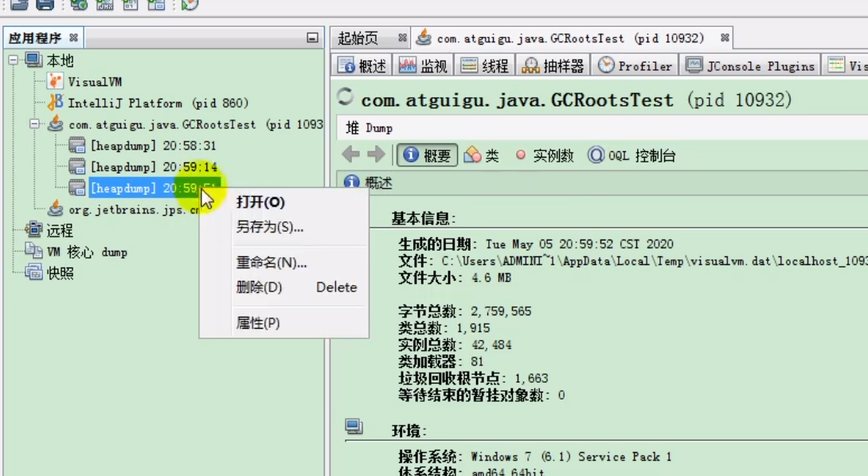
Task: Close the 应用程序 panel tab
Action: coord(73,37)
